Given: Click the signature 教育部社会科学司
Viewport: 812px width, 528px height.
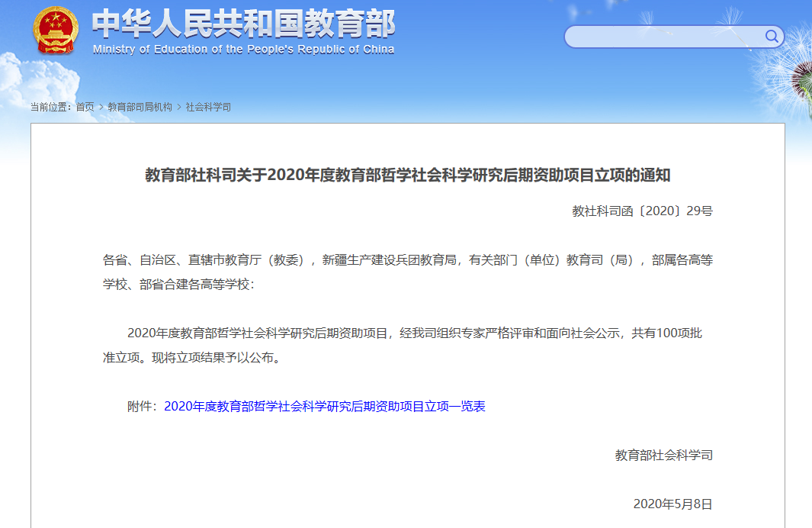Looking at the screenshot, I should 664,456.
